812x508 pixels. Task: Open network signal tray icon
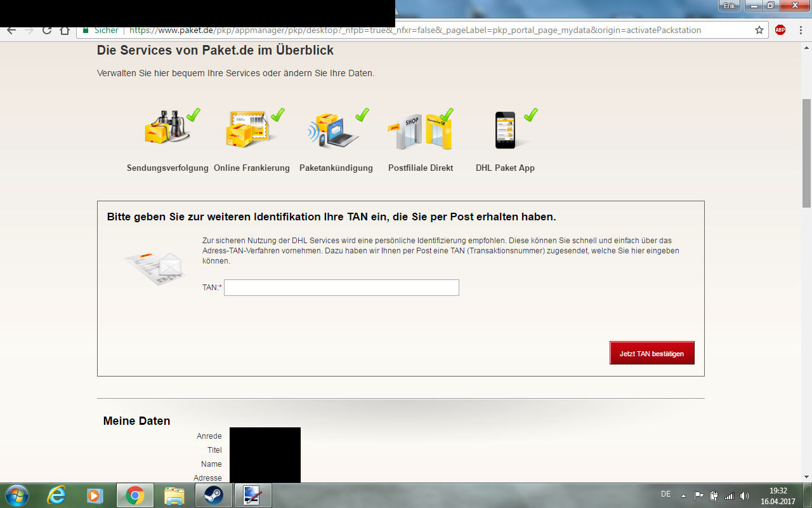(x=730, y=496)
